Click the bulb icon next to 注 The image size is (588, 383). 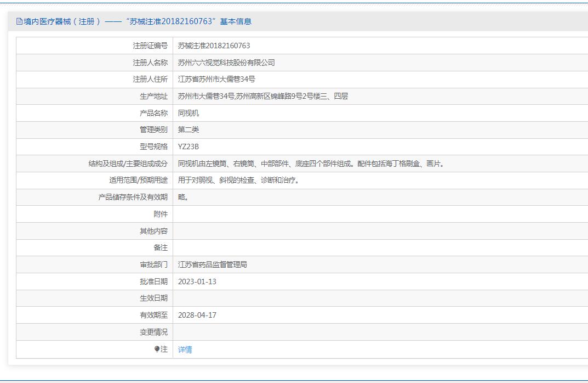[157, 349]
